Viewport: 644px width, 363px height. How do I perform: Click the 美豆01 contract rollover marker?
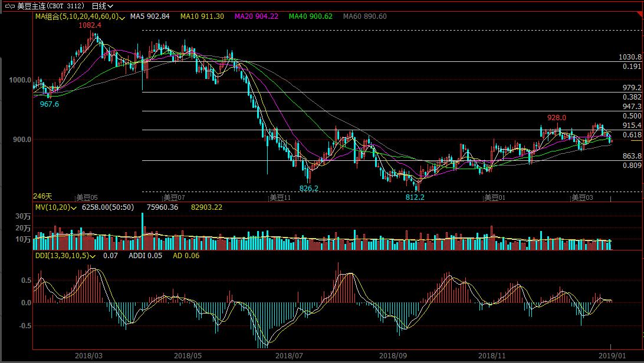tap(494, 197)
